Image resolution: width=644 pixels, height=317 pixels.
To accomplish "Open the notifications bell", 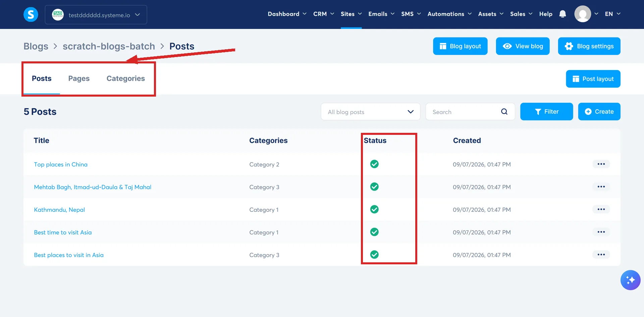I will tap(562, 14).
